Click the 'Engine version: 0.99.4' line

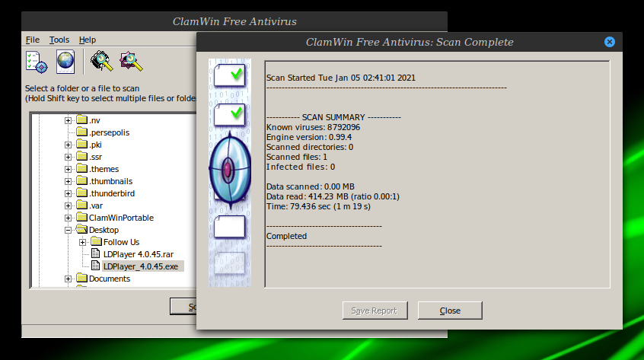click(309, 137)
